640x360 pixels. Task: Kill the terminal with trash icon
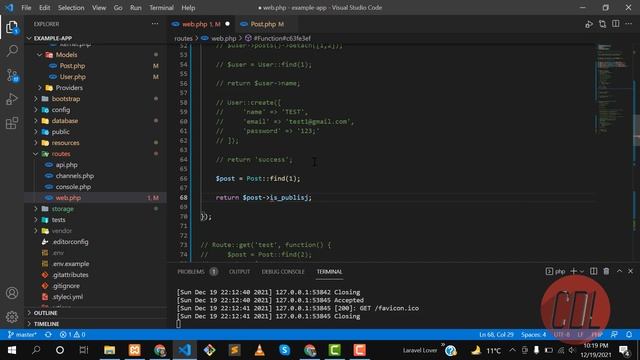tap(607, 271)
